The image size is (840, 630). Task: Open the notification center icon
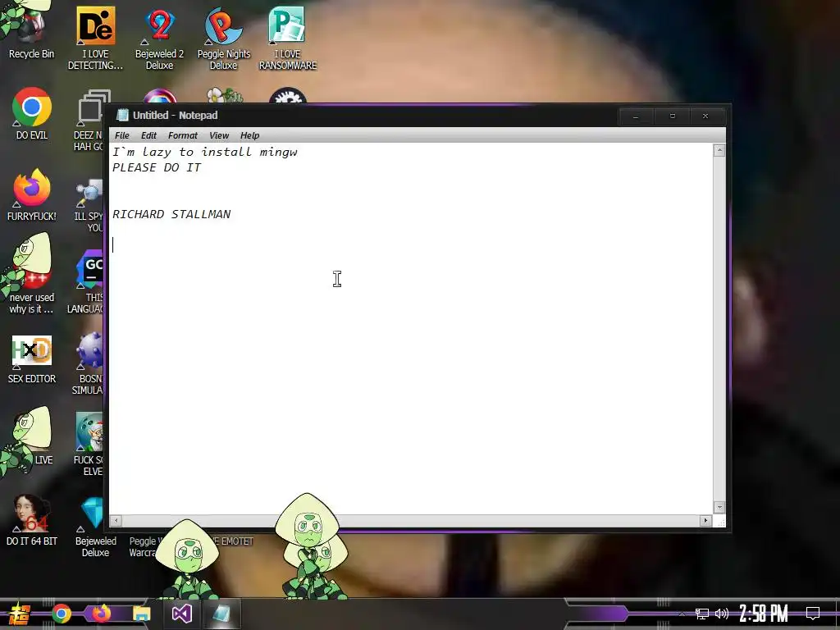click(813, 614)
